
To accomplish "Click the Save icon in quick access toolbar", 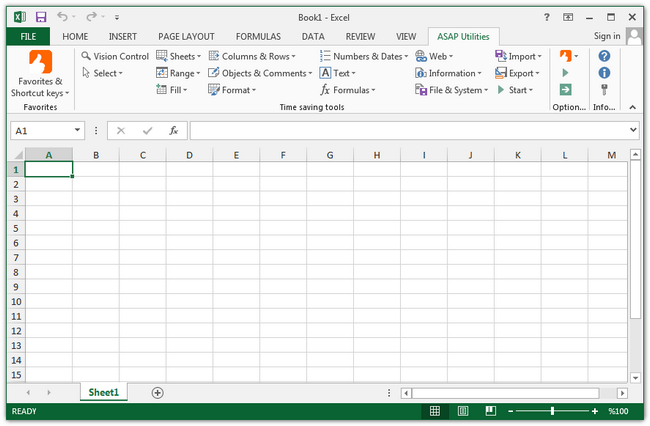I will pyautogui.click(x=40, y=17).
